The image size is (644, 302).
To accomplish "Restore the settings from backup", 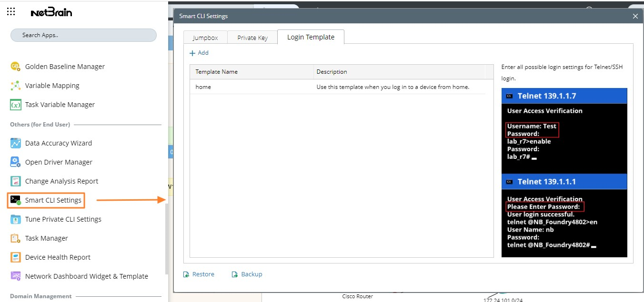I will pos(199,274).
